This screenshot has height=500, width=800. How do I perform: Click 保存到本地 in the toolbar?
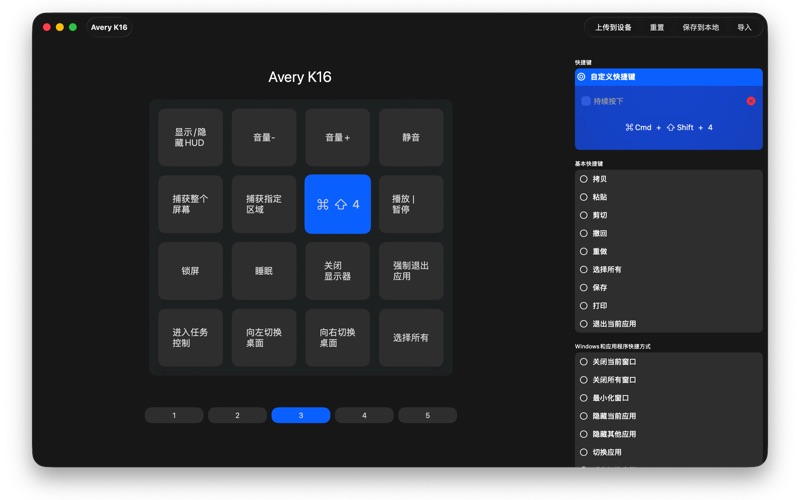(x=701, y=28)
